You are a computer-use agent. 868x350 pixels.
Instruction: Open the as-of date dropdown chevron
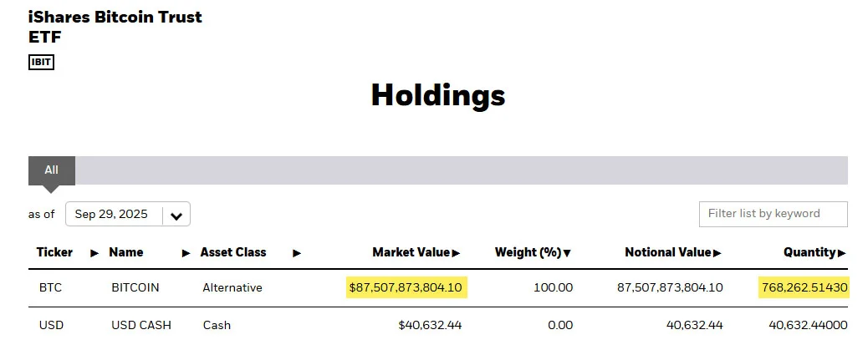176,215
